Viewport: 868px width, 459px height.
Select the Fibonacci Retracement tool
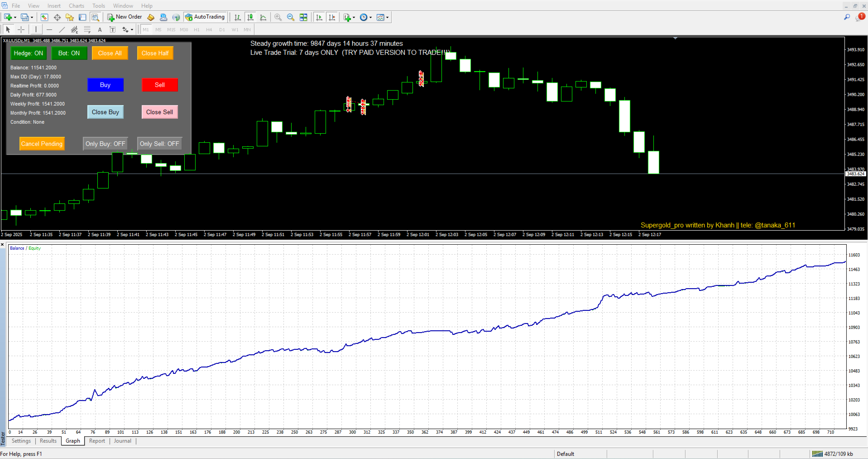(87, 29)
